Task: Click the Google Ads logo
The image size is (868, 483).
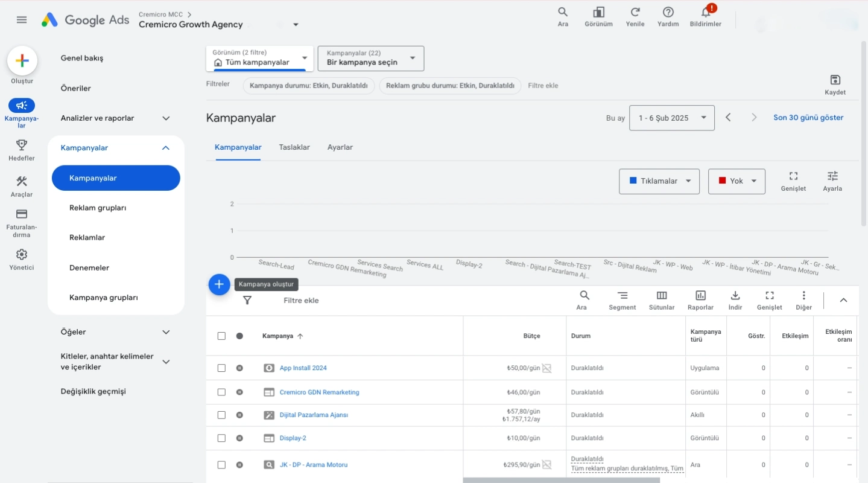Action: 85,20
